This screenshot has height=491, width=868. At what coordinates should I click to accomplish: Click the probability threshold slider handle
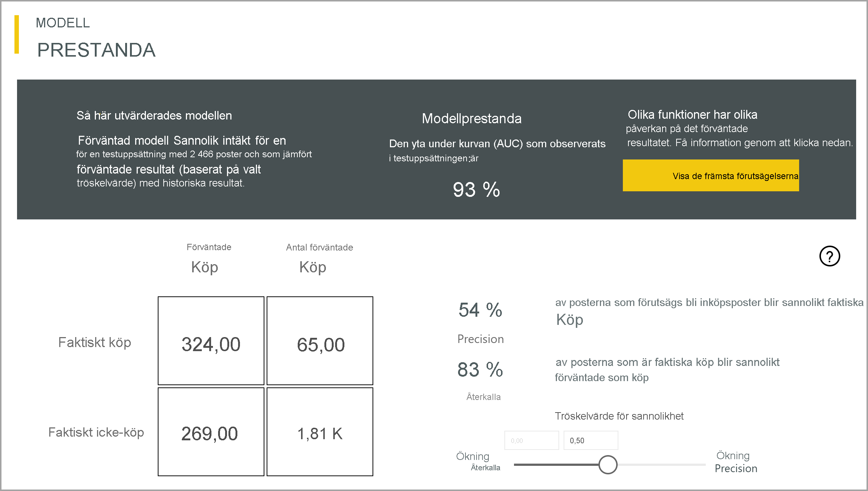tap(608, 465)
